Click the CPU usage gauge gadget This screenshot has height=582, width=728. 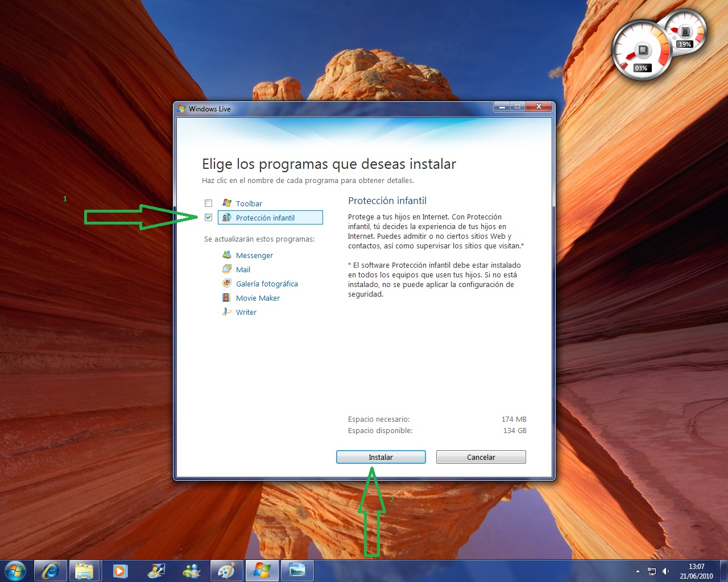642,50
